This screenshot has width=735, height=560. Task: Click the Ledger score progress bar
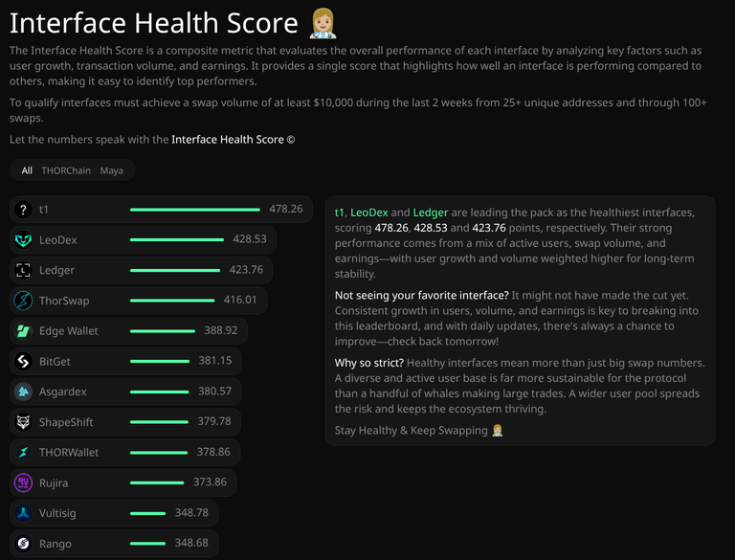(175, 270)
